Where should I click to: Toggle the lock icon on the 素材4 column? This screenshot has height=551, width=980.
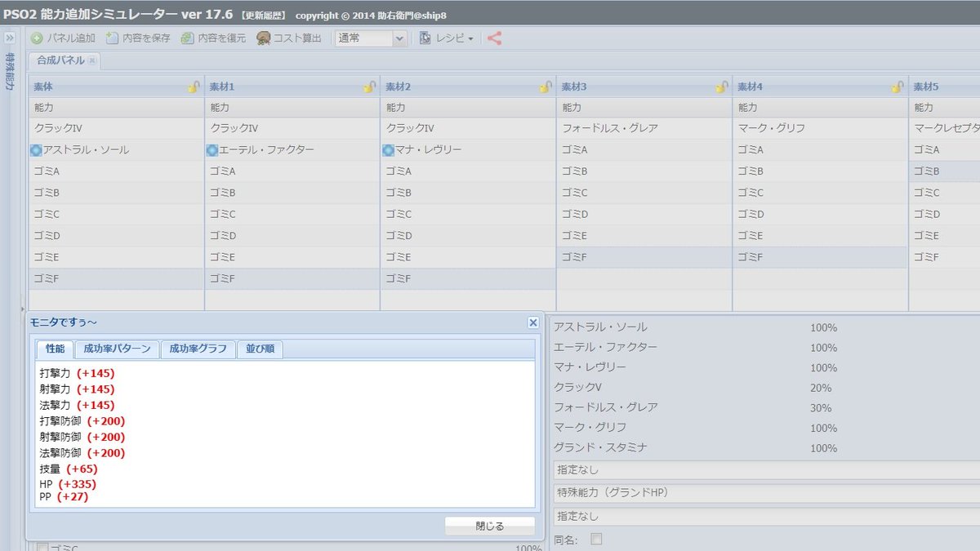click(x=898, y=87)
